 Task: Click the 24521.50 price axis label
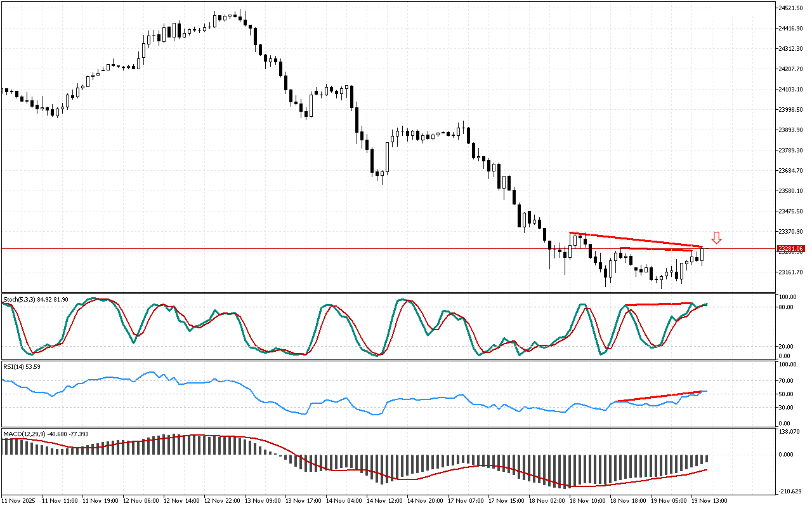[790, 8]
